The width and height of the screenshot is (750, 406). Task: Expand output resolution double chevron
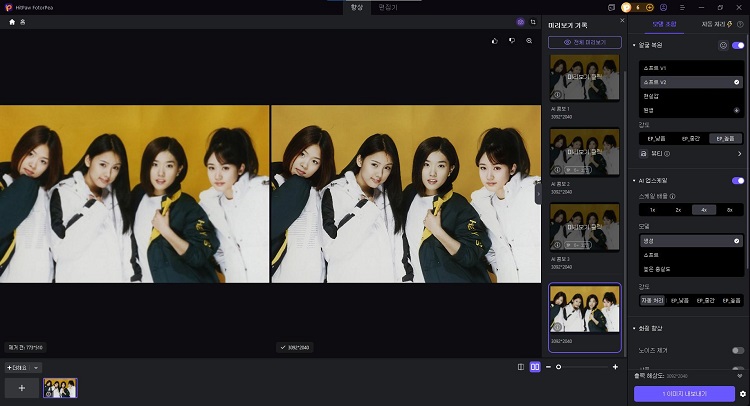(x=740, y=376)
